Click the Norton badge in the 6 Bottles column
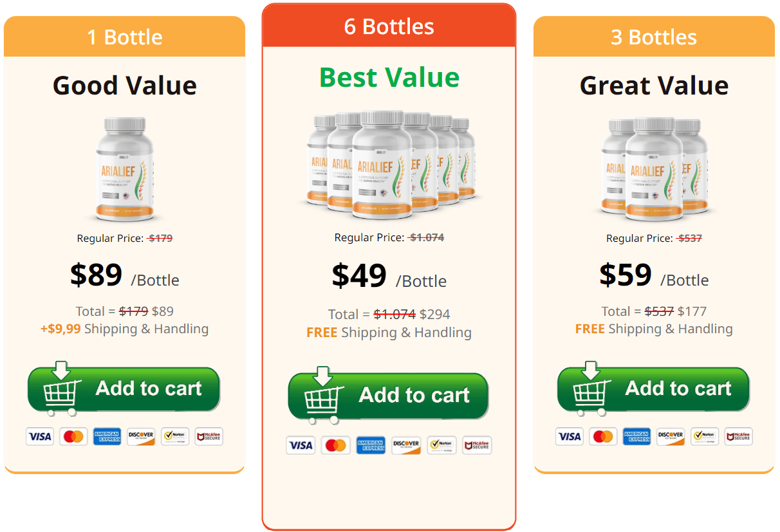Viewport: 780px width, 532px height. coord(441,445)
